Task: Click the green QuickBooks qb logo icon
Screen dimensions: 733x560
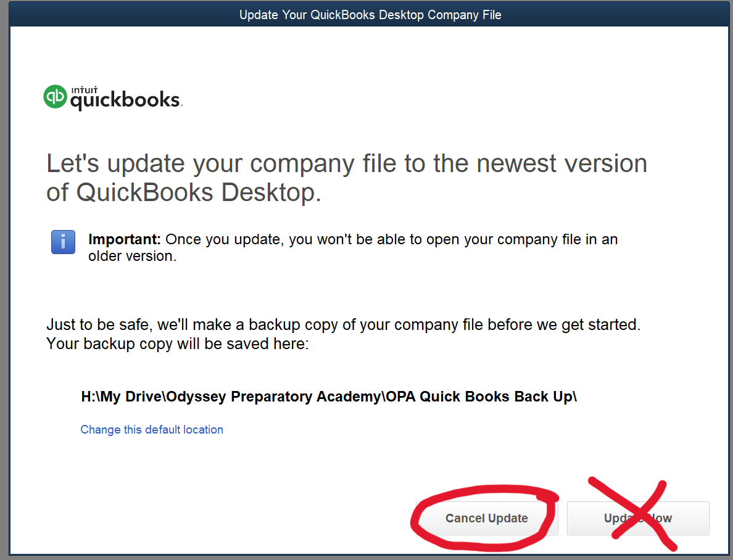Action: [x=55, y=96]
